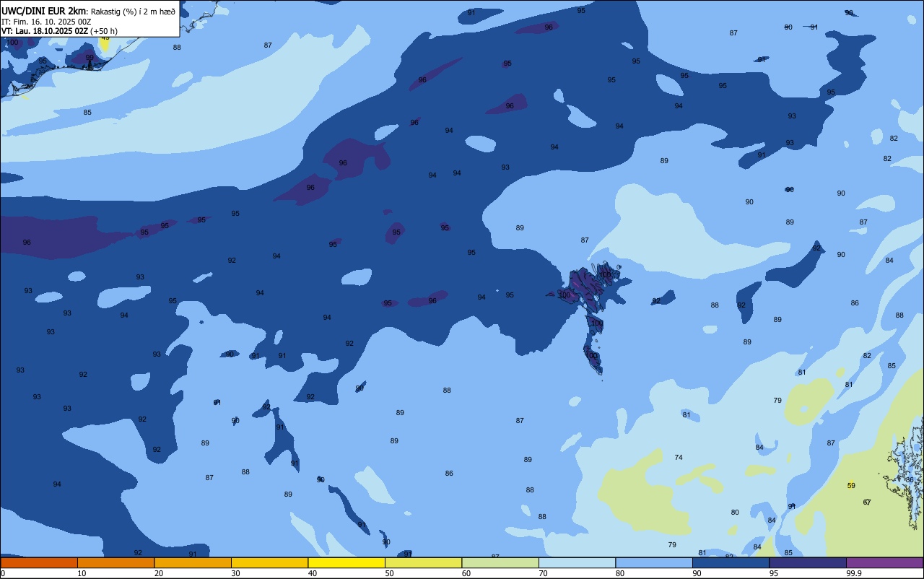Select the orange 10–20 legend swatch

click(115, 562)
